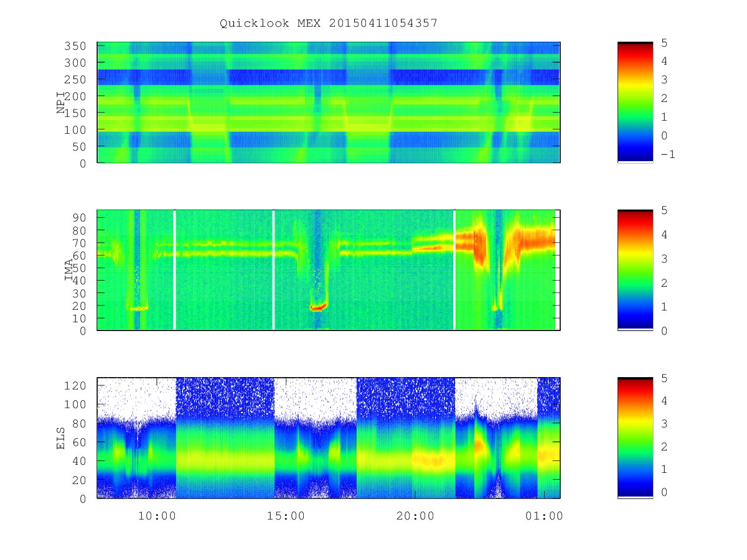This screenshot has width=747, height=560.
Task: Click the ELS spectrogram panel
Action: 329,438
